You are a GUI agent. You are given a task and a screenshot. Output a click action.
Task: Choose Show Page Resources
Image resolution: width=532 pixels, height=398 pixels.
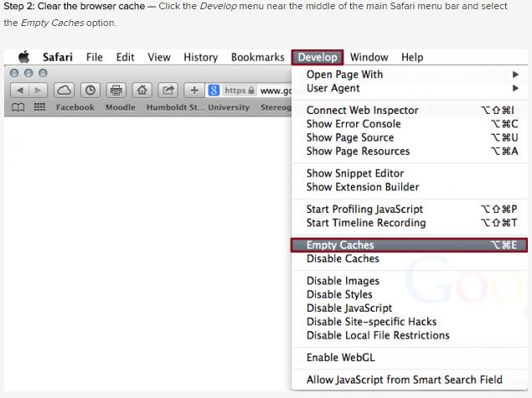pos(410,151)
